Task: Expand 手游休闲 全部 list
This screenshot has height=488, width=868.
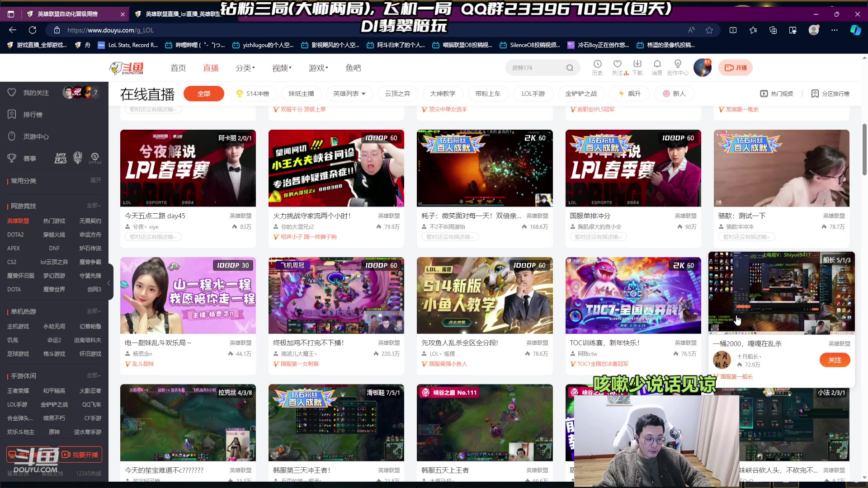Action: 94,375
